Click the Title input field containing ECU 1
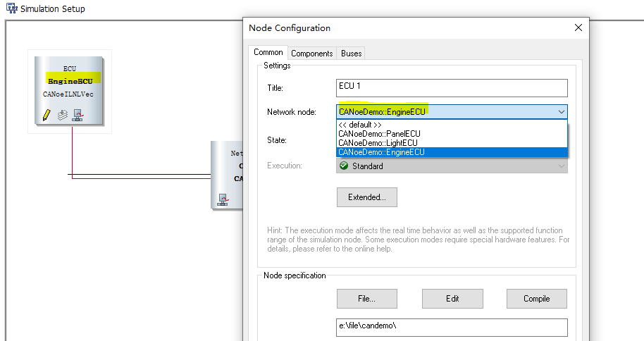The image size is (644, 341). (x=452, y=88)
